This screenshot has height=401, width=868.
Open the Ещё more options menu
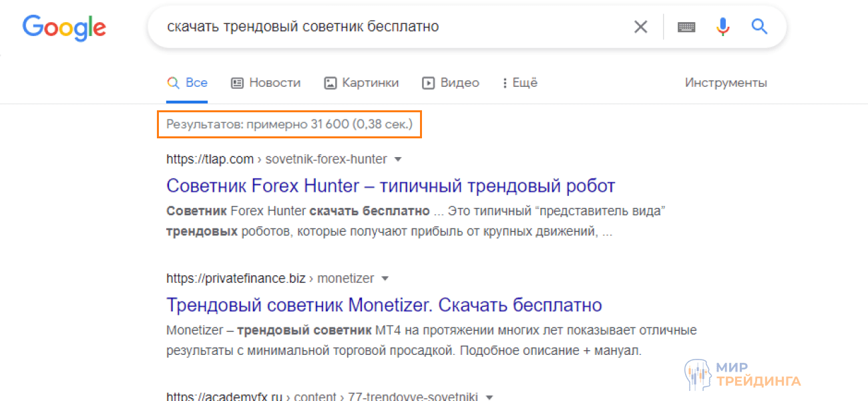tap(519, 83)
